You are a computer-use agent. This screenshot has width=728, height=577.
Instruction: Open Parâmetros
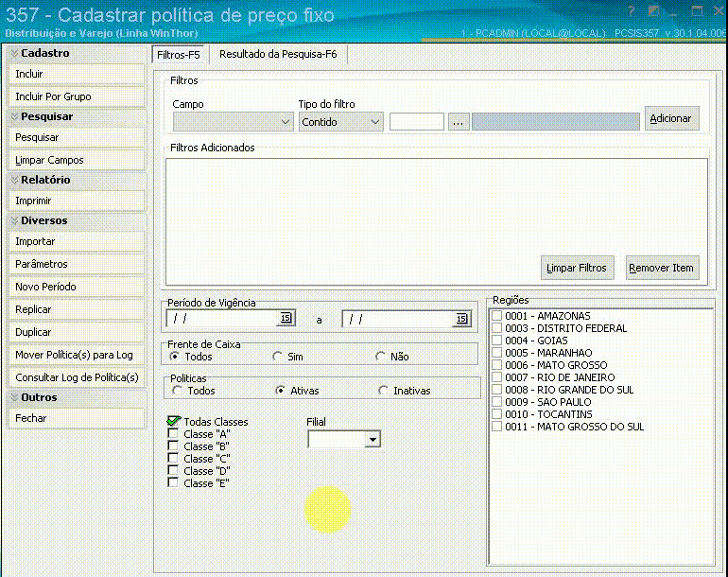(x=77, y=264)
